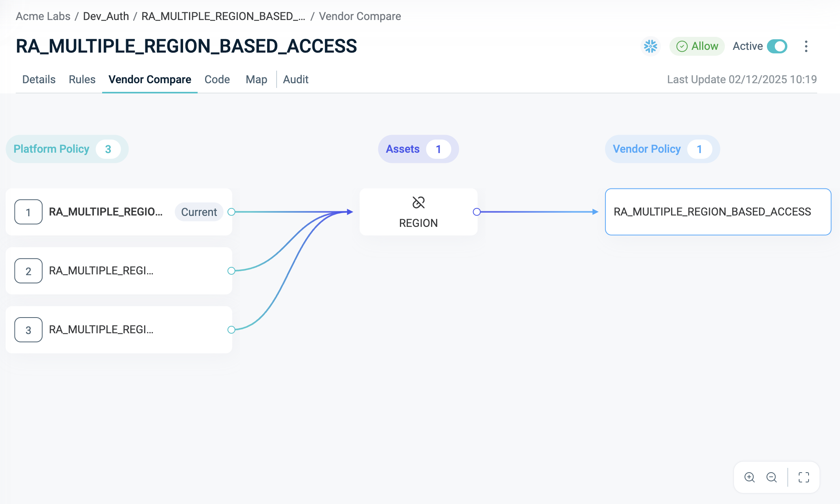Click the Allow status badge

click(x=697, y=46)
